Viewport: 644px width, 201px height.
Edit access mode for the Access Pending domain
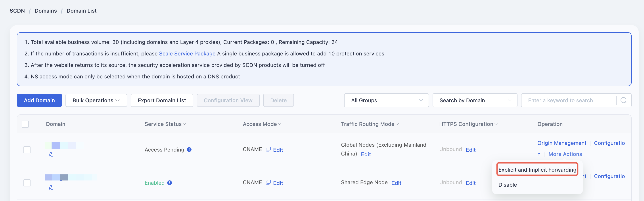pos(278,150)
